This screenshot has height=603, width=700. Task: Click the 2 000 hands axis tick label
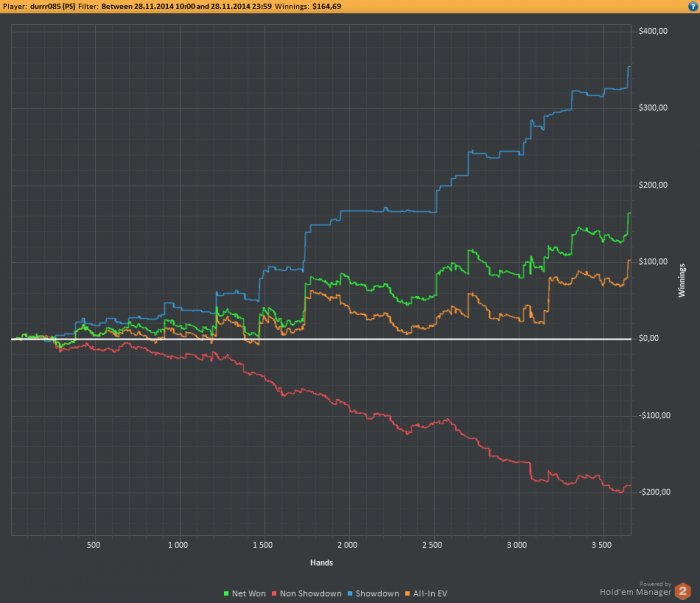(347, 545)
